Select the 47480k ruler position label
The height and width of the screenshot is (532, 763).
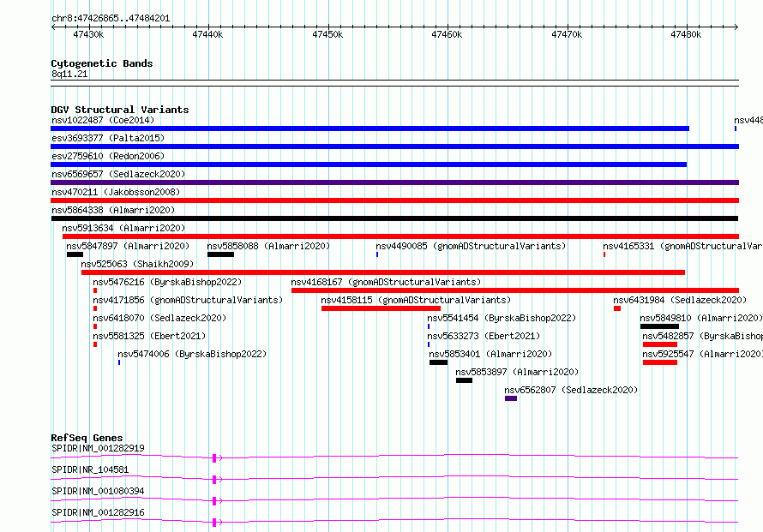coord(686,34)
